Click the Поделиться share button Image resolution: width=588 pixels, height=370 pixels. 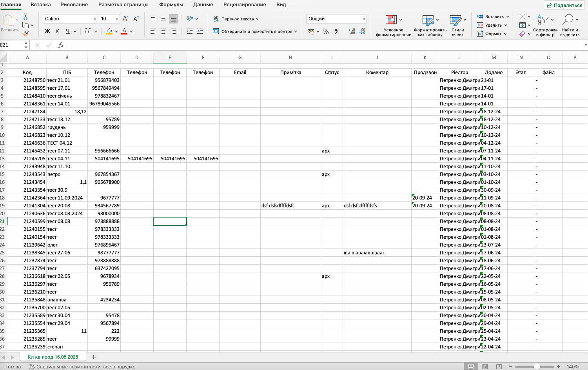coord(564,5)
